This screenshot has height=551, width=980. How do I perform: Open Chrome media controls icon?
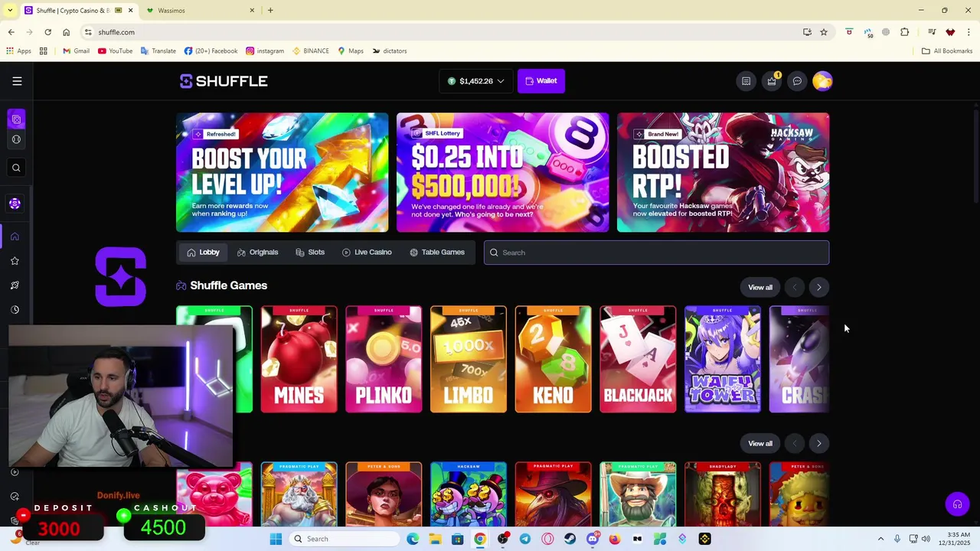pyautogui.click(x=932, y=32)
